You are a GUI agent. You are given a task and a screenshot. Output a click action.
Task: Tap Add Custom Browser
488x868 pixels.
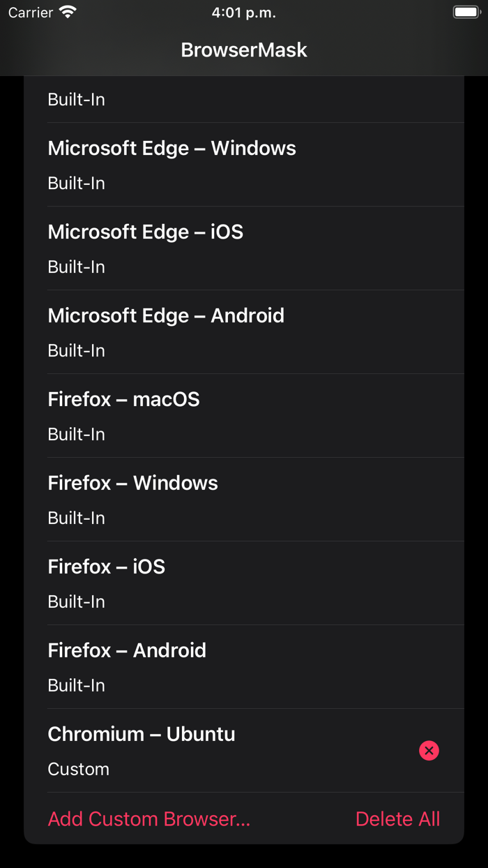[148, 818]
